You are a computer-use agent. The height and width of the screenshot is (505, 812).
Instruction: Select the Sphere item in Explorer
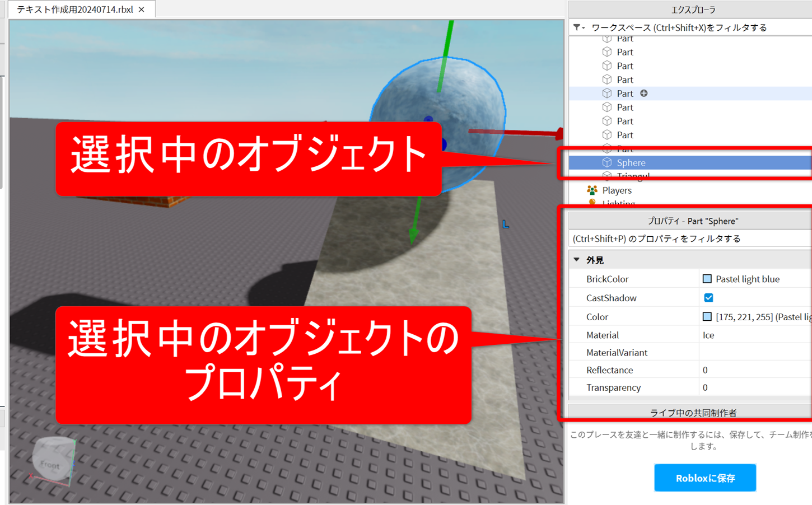tap(631, 162)
